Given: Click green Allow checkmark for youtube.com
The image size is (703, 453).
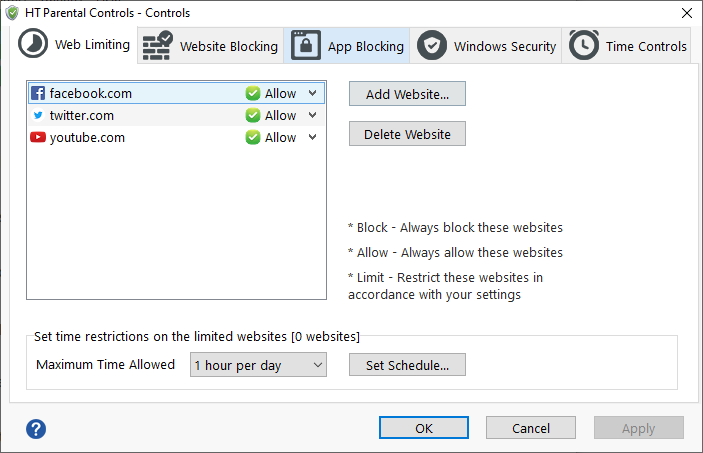Looking at the screenshot, I should click(x=253, y=137).
